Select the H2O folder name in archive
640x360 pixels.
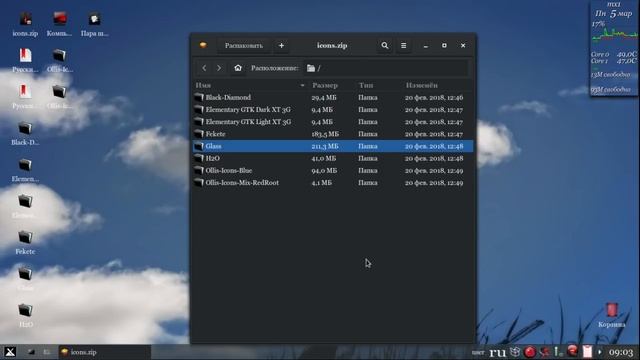pyautogui.click(x=213, y=158)
